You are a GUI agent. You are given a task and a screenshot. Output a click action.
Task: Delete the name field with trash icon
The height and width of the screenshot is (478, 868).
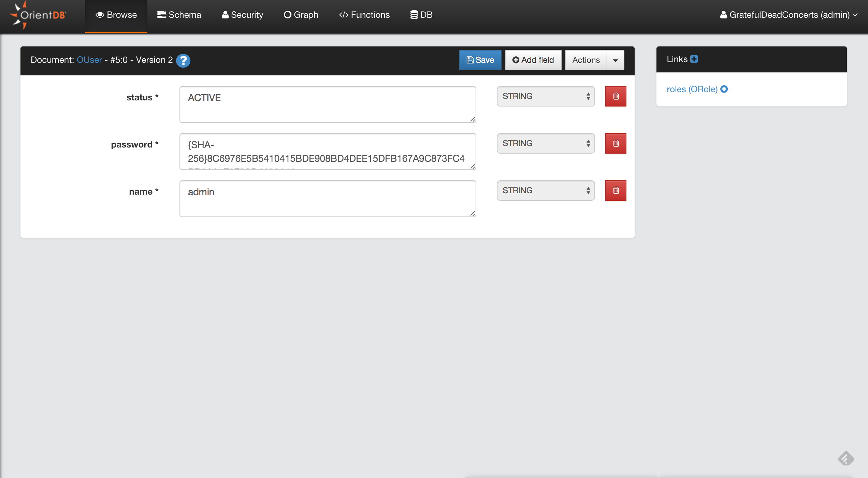pyautogui.click(x=616, y=191)
